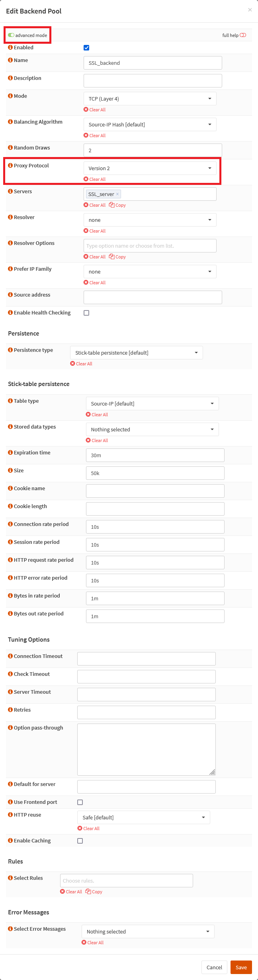Image resolution: width=258 pixels, height=980 pixels.
Task: Open the Persistence type dropdown
Action: tap(136, 353)
